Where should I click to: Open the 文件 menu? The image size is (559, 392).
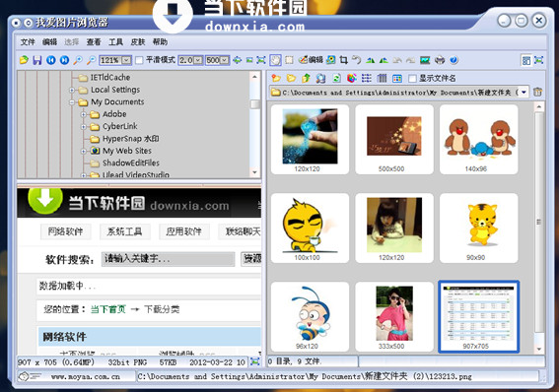point(28,42)
